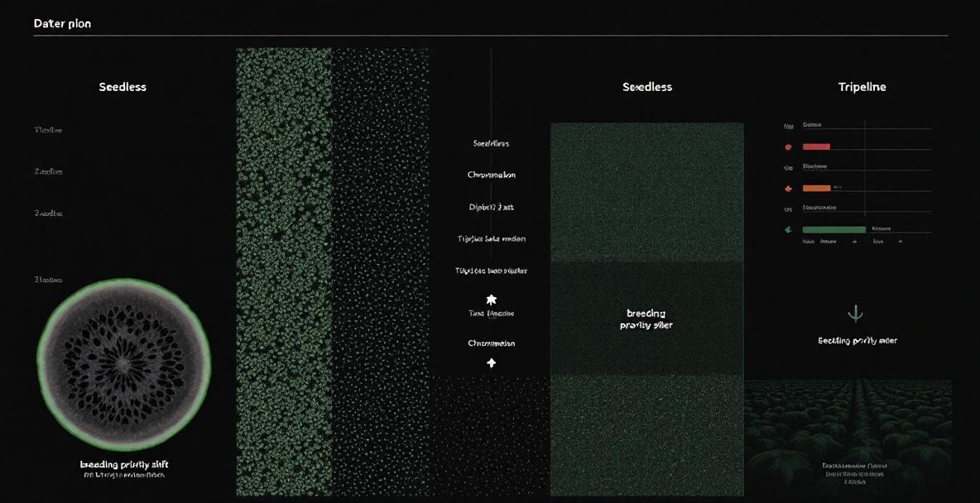
Task: Click the first Chrommalon entry in center list
Action: 491,175
